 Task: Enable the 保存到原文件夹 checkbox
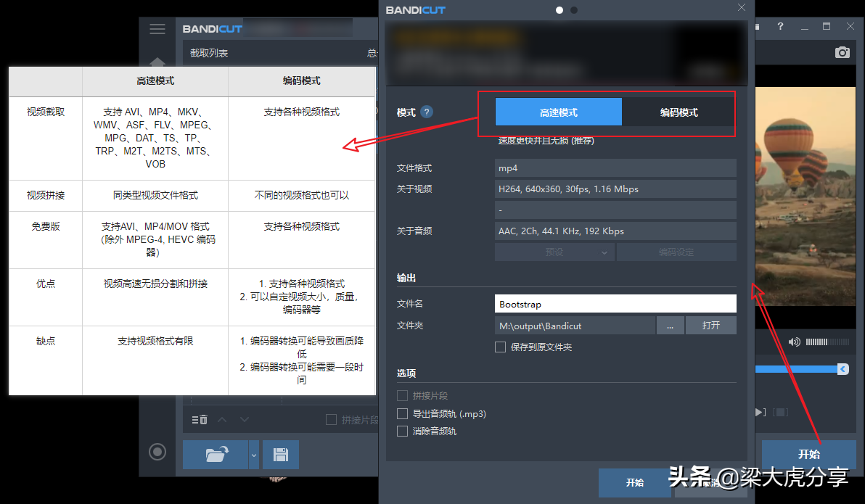click(x=501, y=347)
